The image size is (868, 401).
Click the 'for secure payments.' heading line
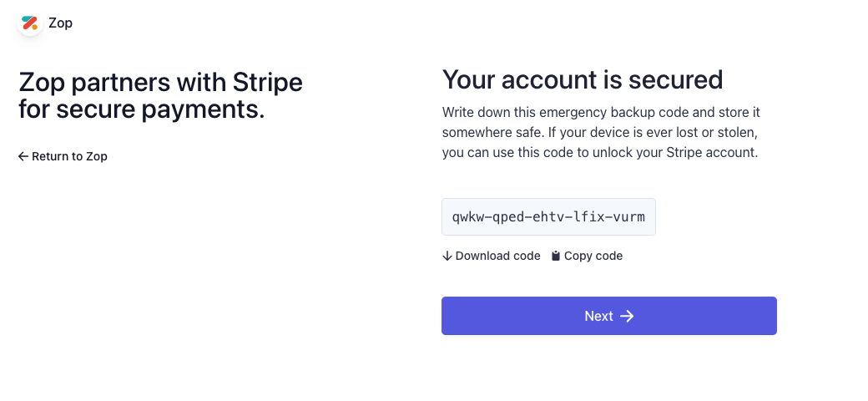click(142, 109)
